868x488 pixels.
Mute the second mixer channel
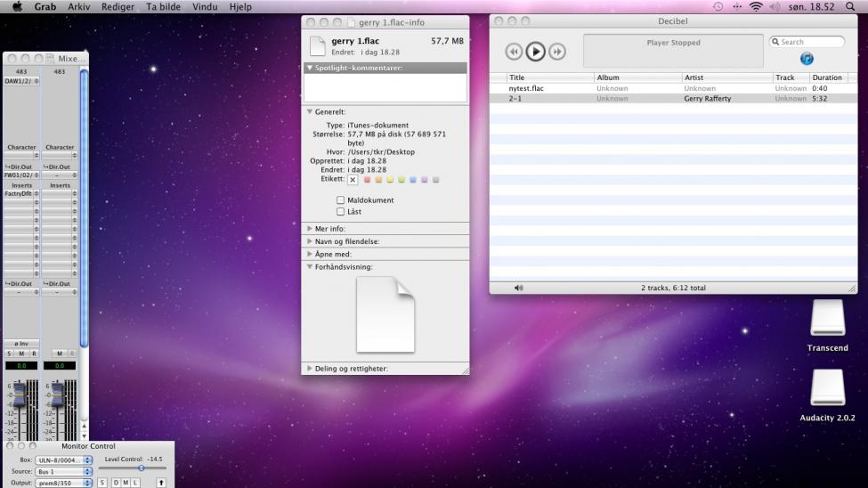point(60,354)
